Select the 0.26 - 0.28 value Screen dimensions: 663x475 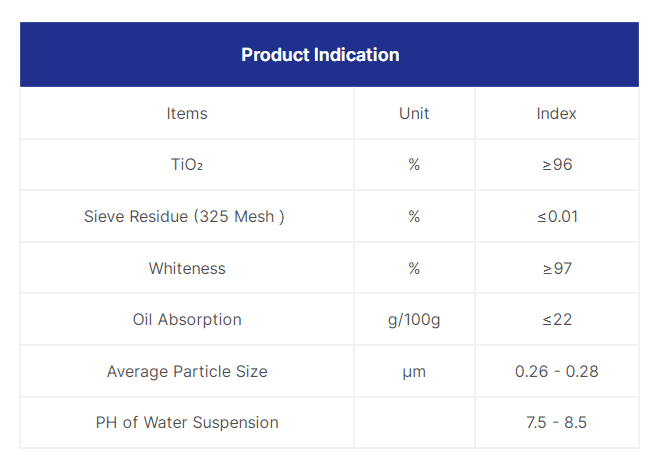point(556,371)
